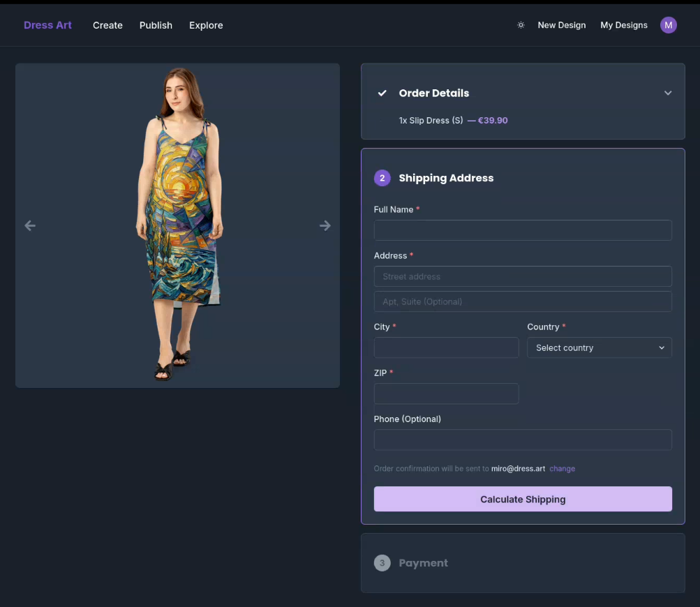Open the Create menu
Image resolution: width=700 pixels, height=607 pixels.
pos(107,25)
